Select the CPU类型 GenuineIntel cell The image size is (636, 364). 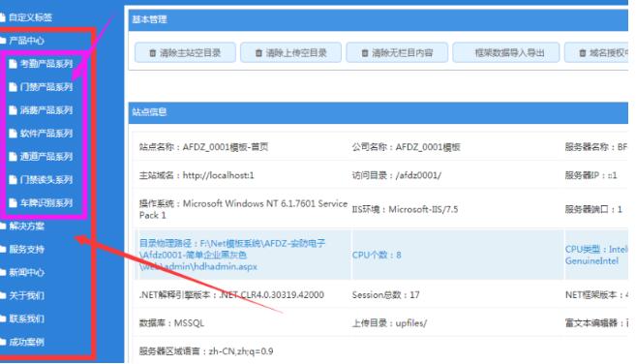[596, 255]
